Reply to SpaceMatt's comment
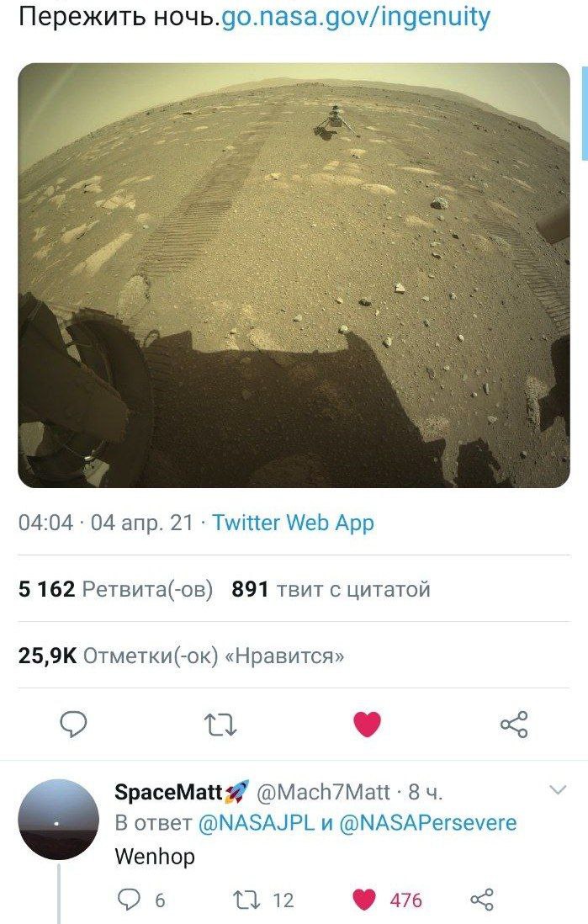 click(x=142, y=900)
